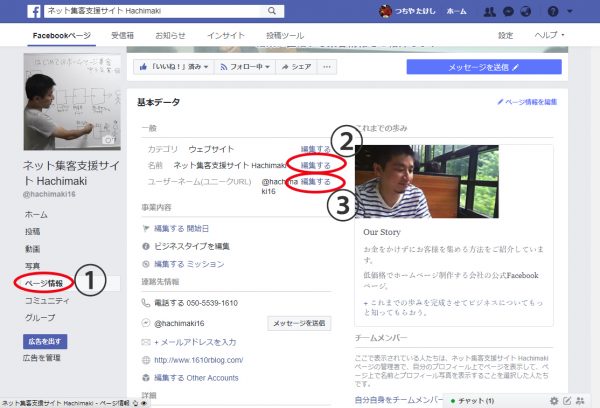Open the 設定 tab
The height and width of the screenshot is (408, 600).
coord(505,36)
